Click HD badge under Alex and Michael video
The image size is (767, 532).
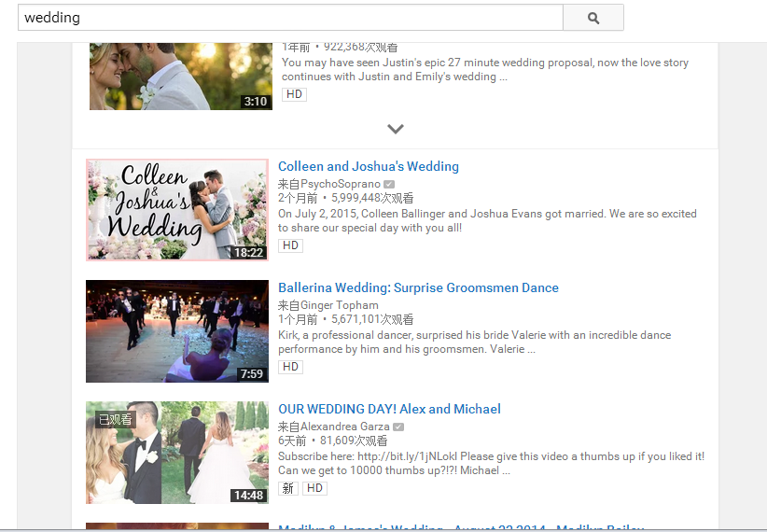[315, 488]
